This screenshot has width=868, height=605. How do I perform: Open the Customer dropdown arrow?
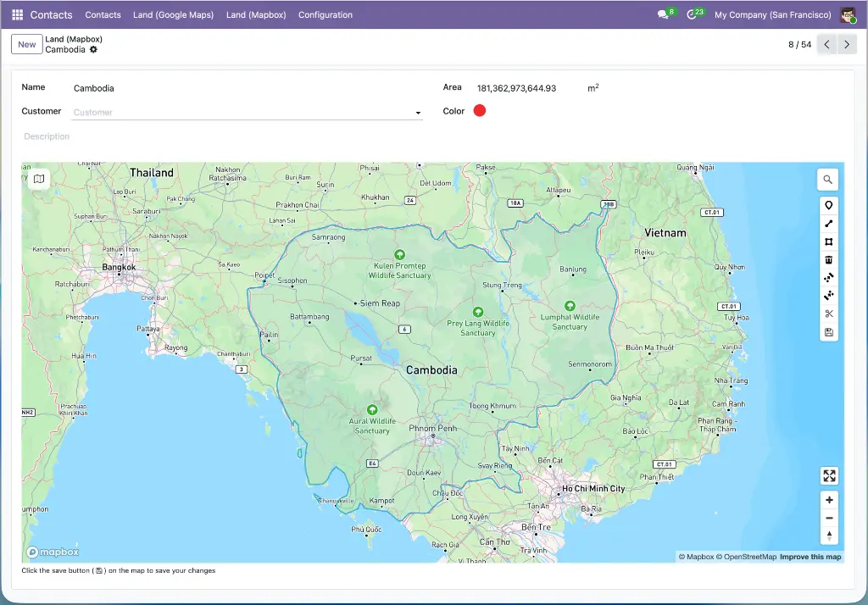(418, 113)
